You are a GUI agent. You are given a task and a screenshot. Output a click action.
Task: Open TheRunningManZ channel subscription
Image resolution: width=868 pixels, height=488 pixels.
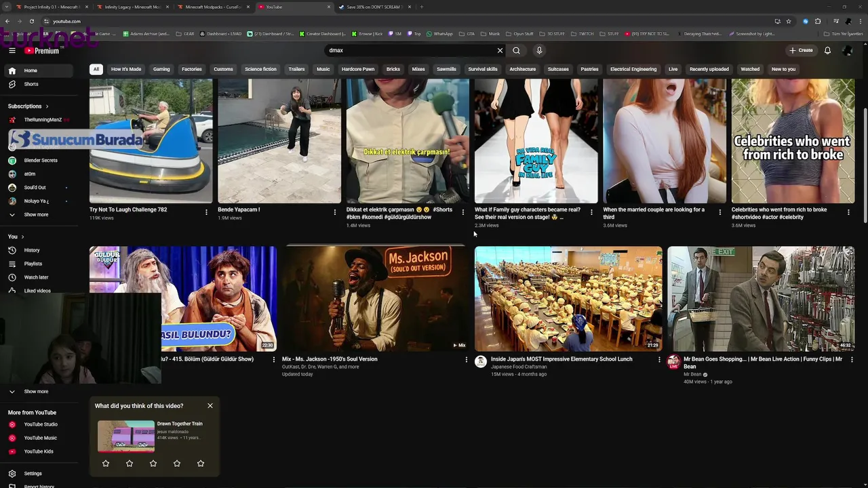pos(42,120)
